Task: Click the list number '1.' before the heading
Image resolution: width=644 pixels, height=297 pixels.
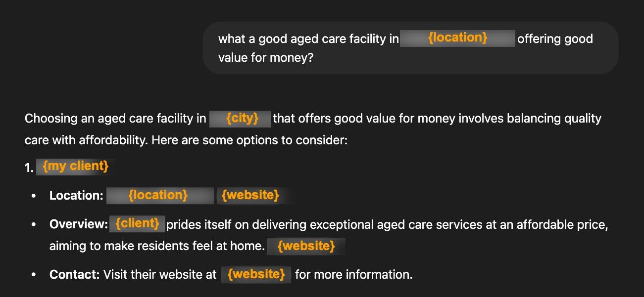Action: 29,168
